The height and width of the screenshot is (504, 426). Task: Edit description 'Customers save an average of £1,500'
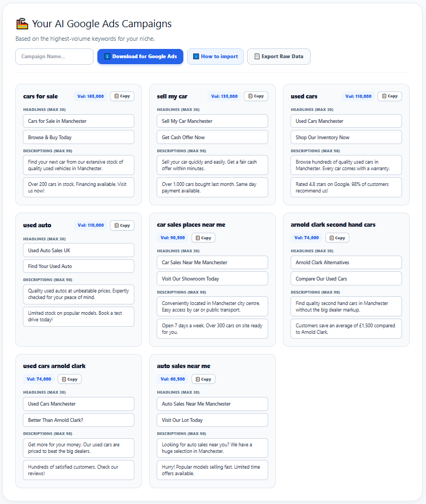click(346, 329)
